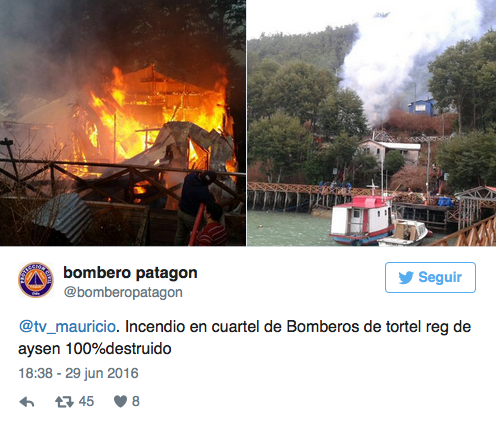View the burning building photo
This screenshot has height=423, width=496.
pyautogui.click(x=123, y=123)
